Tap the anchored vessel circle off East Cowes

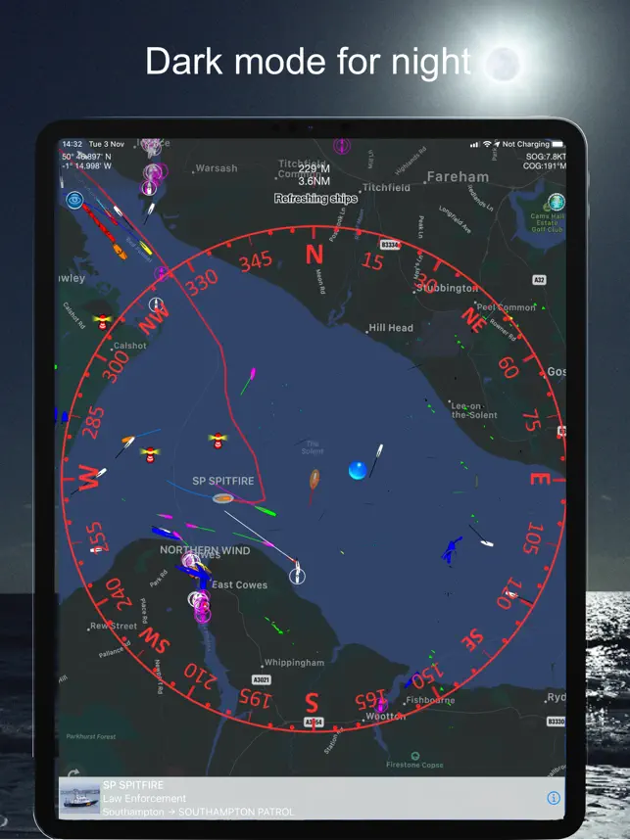click(297, 576)
